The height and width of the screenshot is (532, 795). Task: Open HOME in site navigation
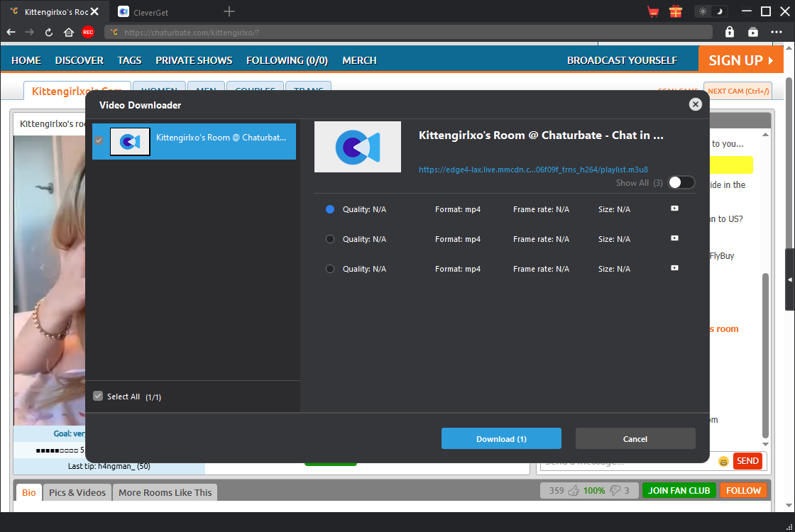coord(26,60)
